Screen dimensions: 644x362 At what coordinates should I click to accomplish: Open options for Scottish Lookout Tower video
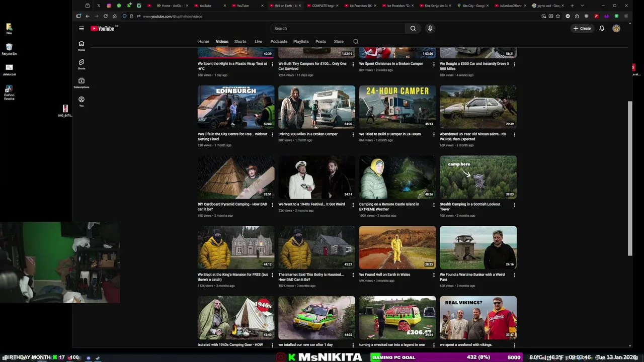click(x=514, y=205)
